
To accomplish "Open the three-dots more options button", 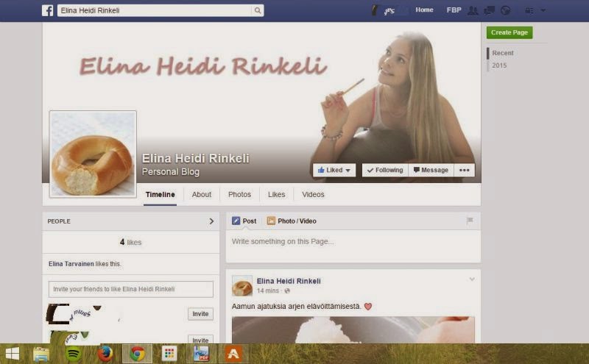I will (x=464, y=170).
